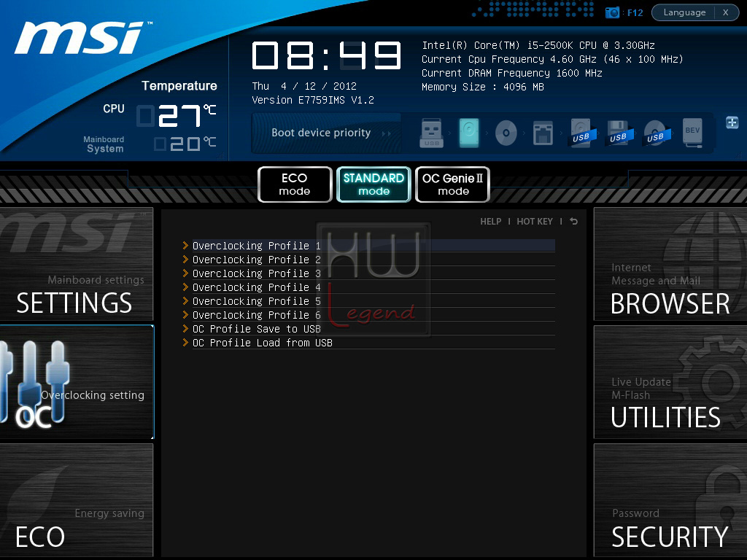Expand arrow beside Overclocking Profile 6
This screenshot has height=560, width=747.
pyautogui.click(x=185, y=314)
